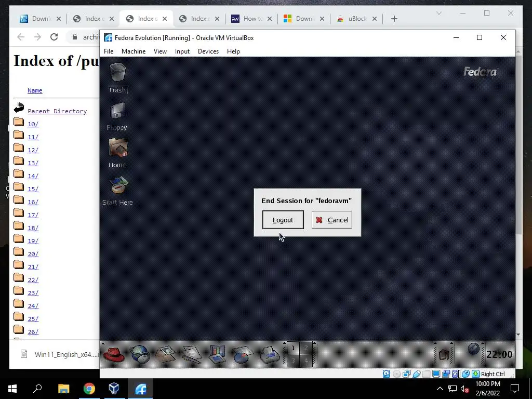Open the VirtualBox View menu
Image resolution: width=532 pixels, height=399 pixels.
160,51
